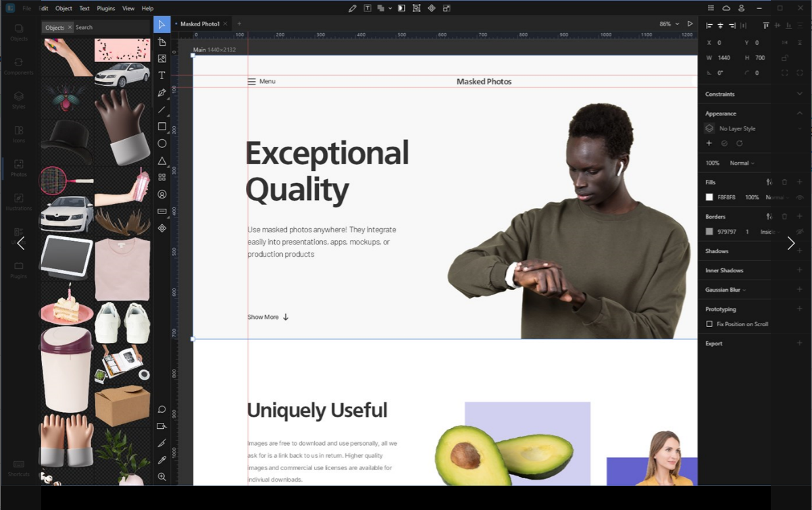Select the Avatar tool
The image size is (812, 510).
(162, 195)
